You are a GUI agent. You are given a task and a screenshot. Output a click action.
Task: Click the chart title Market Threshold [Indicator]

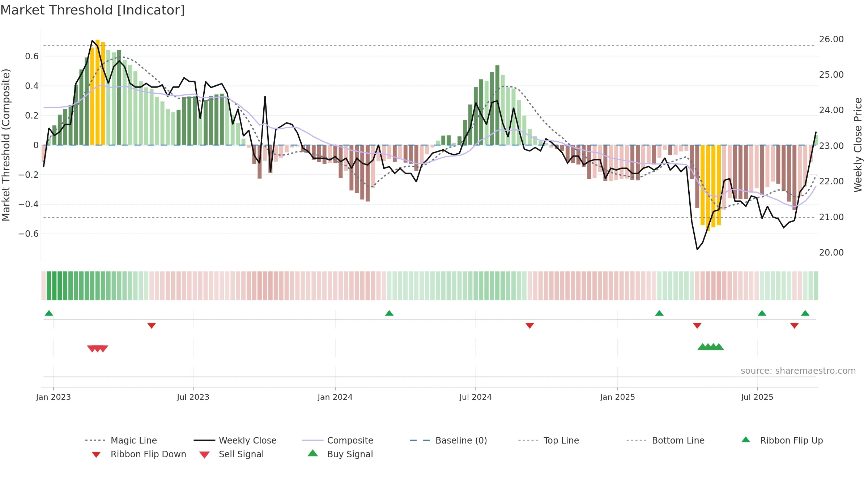[93, 10]
